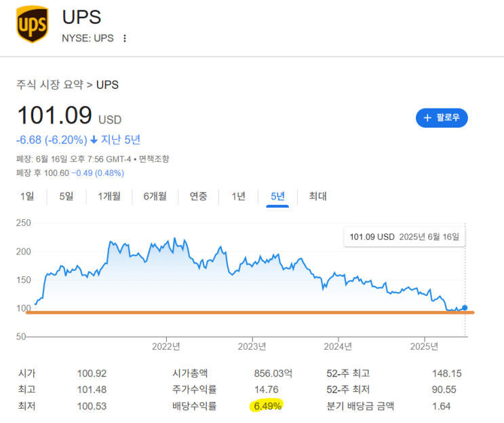Click the -6.68 (-6.20%) change text
This screenshot has width=504, height=423.
(x=52, y=140)
